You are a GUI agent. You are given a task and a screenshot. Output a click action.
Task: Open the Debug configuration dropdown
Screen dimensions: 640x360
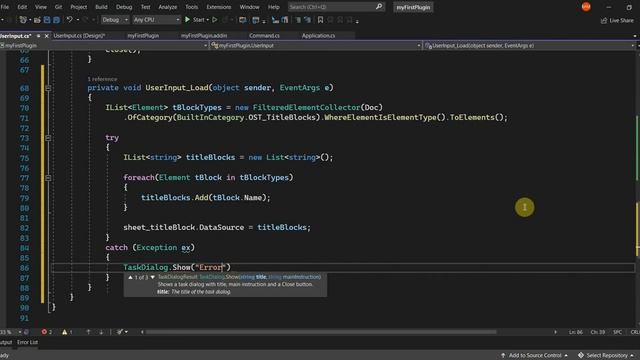click(x=115, y=20)
